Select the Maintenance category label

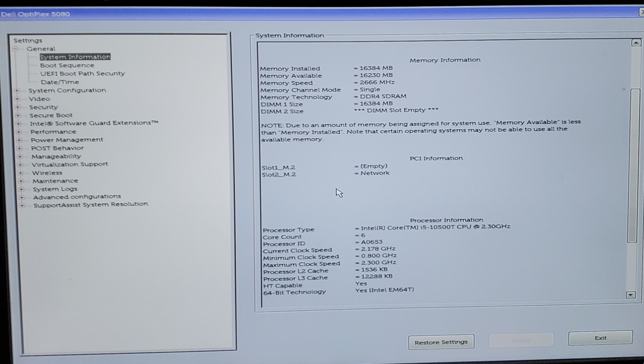pos(55,181)
